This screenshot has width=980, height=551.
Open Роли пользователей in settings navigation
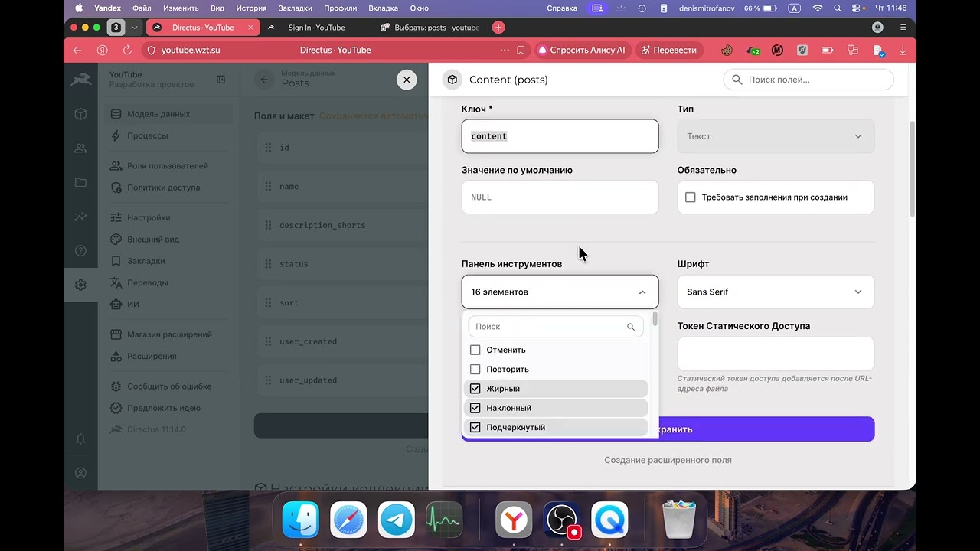pyautogui.click(x=168, y=166)
